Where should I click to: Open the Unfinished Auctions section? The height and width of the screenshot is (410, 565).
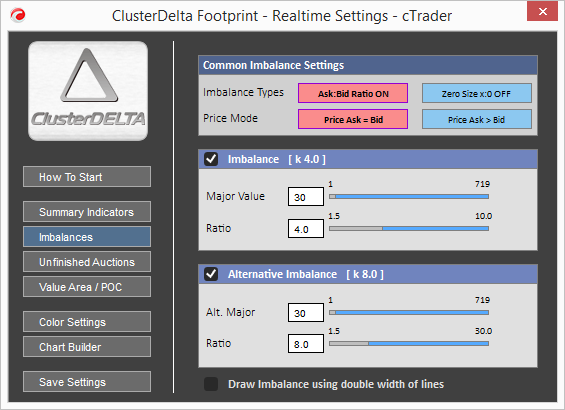tap(87, 262)
